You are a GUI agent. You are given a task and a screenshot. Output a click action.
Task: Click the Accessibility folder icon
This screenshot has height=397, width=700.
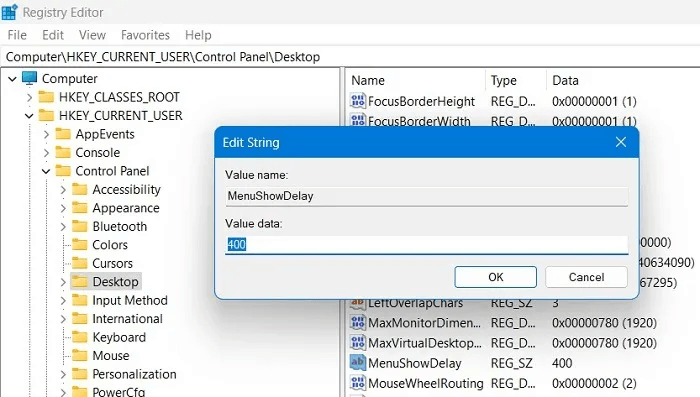[80, 189]
